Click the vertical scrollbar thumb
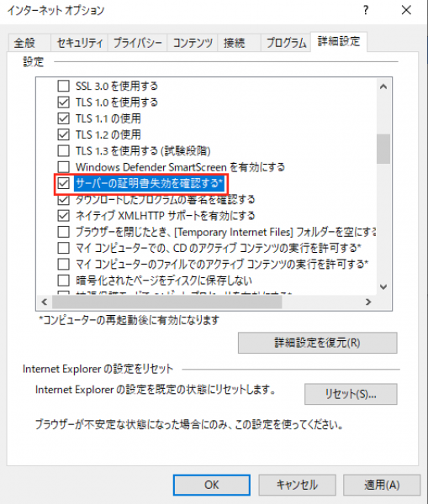 coord(383,149)
